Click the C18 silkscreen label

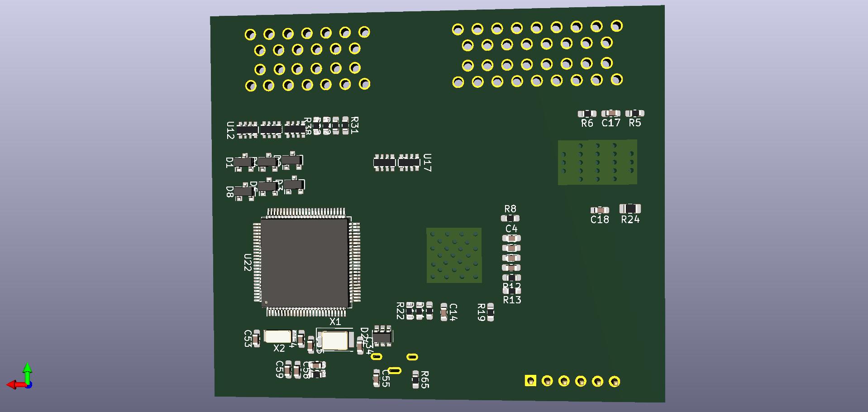pyautogui.click(x=600, y=220)
